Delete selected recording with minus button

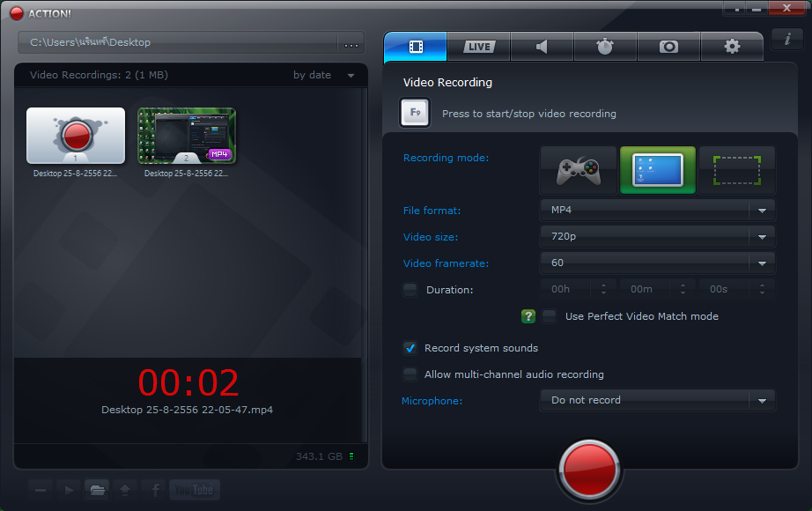(x=41, y=490)
